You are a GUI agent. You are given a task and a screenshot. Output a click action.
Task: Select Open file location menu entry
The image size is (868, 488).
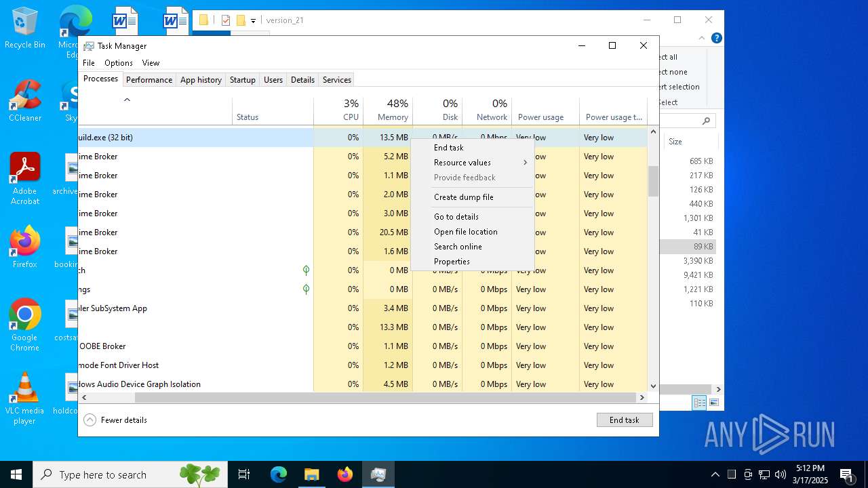click(473, 232)
